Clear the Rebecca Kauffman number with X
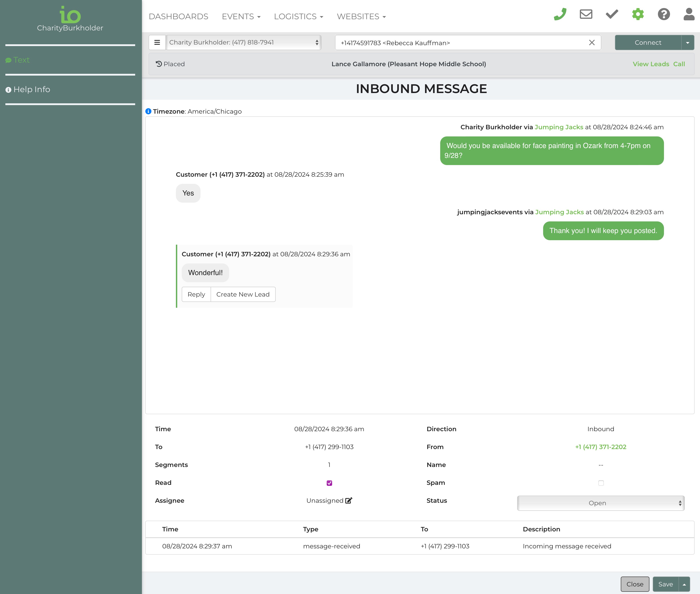 (591, 42)
